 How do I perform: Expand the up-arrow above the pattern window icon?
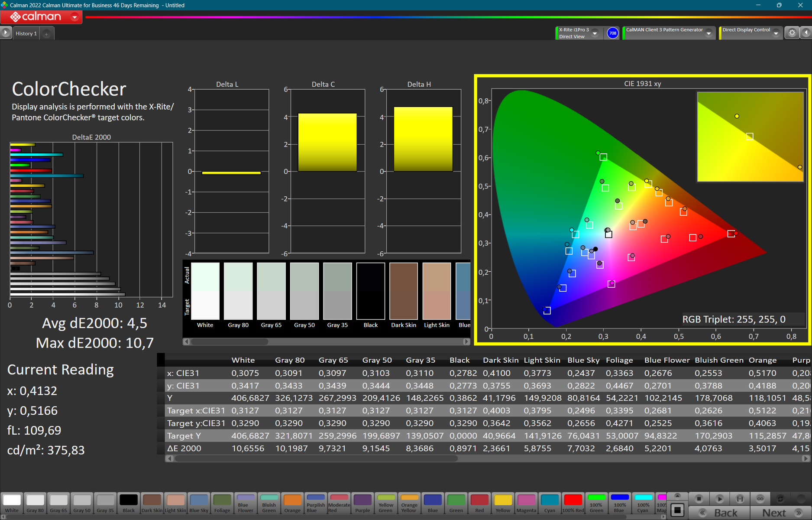tap(678, 496)
